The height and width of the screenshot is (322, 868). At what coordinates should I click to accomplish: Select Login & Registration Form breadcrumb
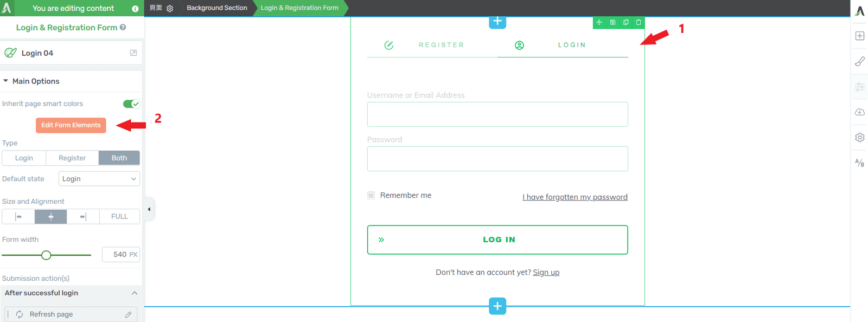299,8
